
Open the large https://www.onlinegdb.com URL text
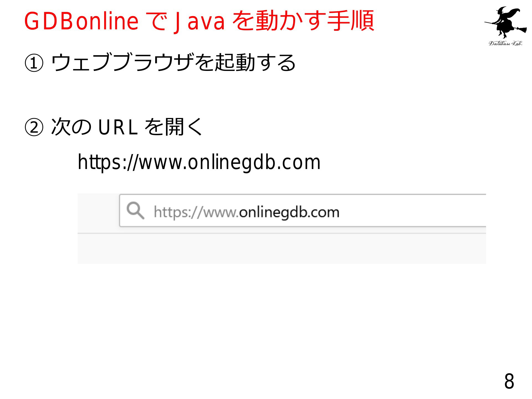tap(199, 162)
